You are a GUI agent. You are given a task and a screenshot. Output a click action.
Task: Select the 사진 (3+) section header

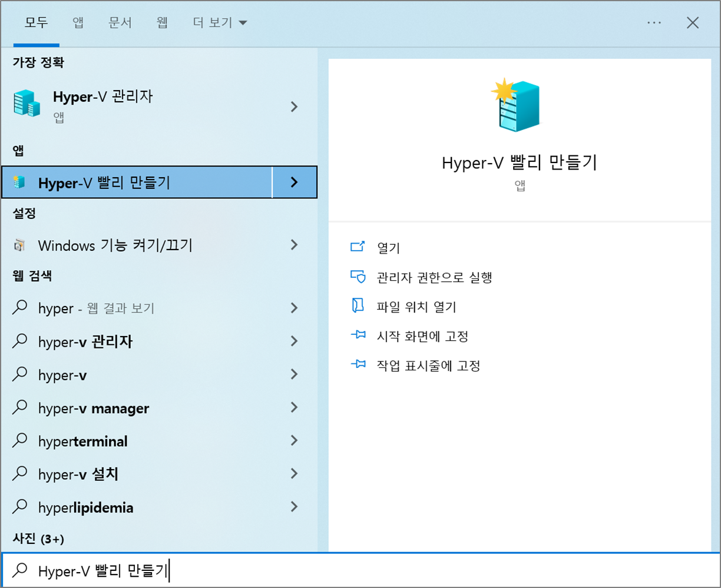[38, 538]
